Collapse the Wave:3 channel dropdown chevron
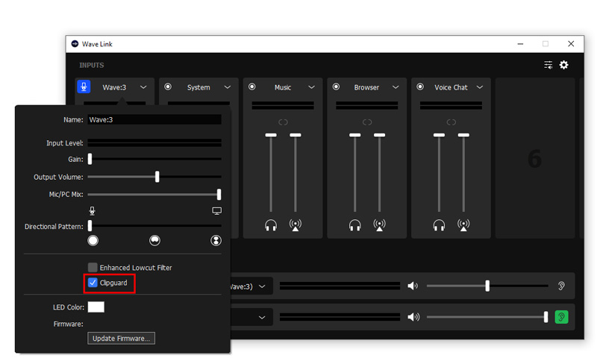 [x=143, y=87]
